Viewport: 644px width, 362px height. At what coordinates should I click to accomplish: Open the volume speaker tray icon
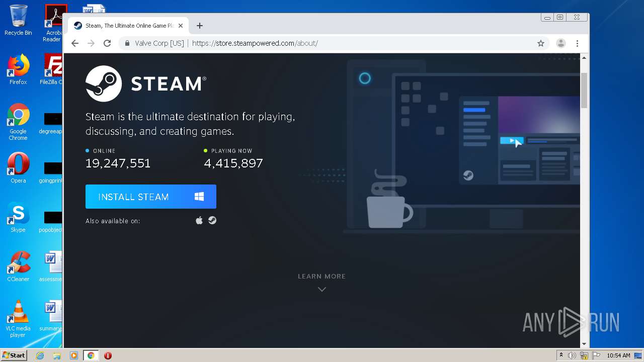(x=572, y=355)
